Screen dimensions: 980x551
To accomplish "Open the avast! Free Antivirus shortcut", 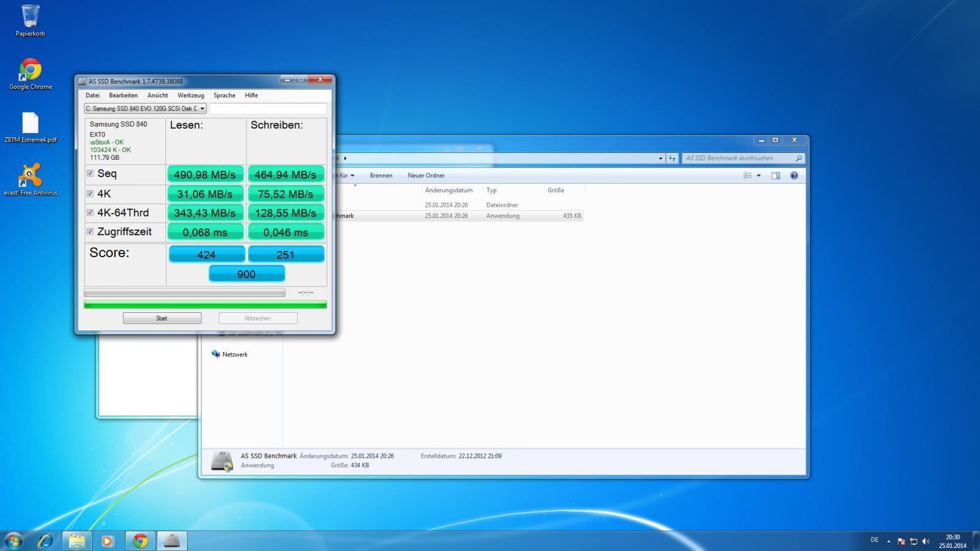I will pyautogui.click(x=30, y=180).
